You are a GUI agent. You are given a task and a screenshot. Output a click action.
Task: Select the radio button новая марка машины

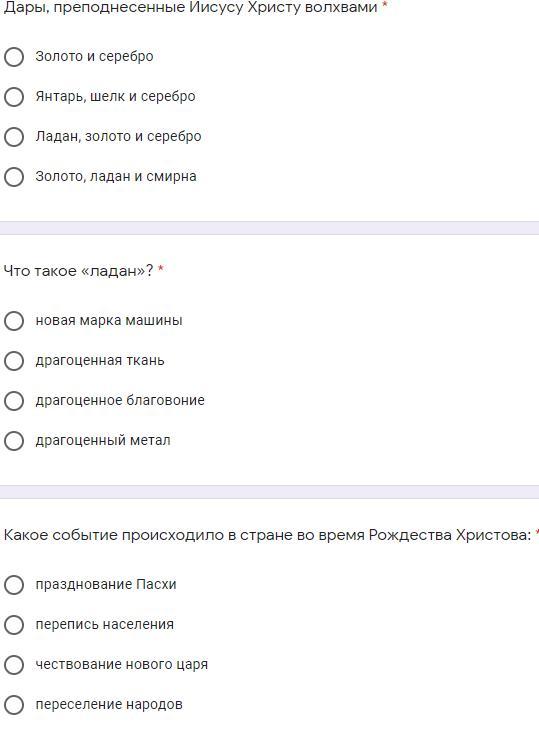[14, 321]
